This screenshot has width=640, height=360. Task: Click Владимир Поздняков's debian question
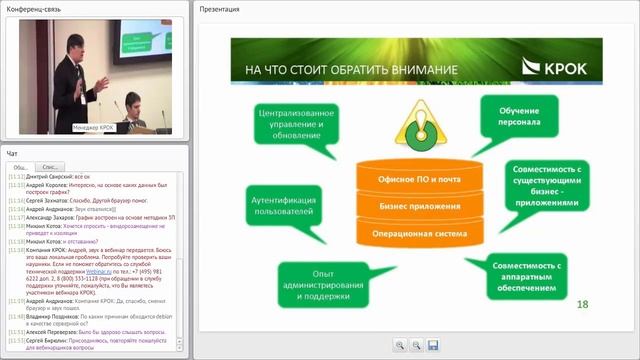tap(91, 320)
